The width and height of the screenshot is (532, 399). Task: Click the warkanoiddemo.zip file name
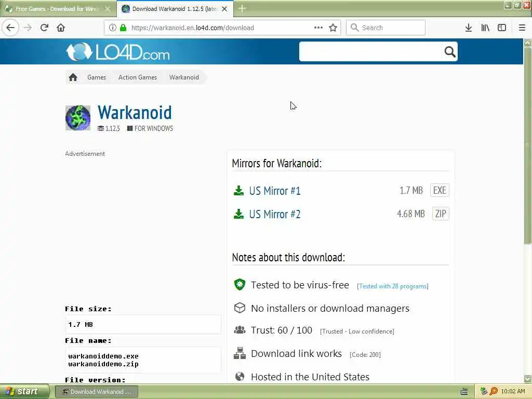[103, 364]
